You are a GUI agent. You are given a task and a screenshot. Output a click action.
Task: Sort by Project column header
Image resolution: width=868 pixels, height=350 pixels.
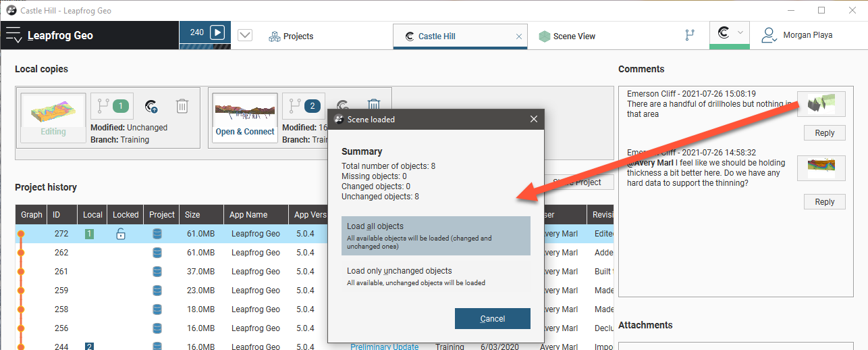pyautogui.click(x=162, y=215)
